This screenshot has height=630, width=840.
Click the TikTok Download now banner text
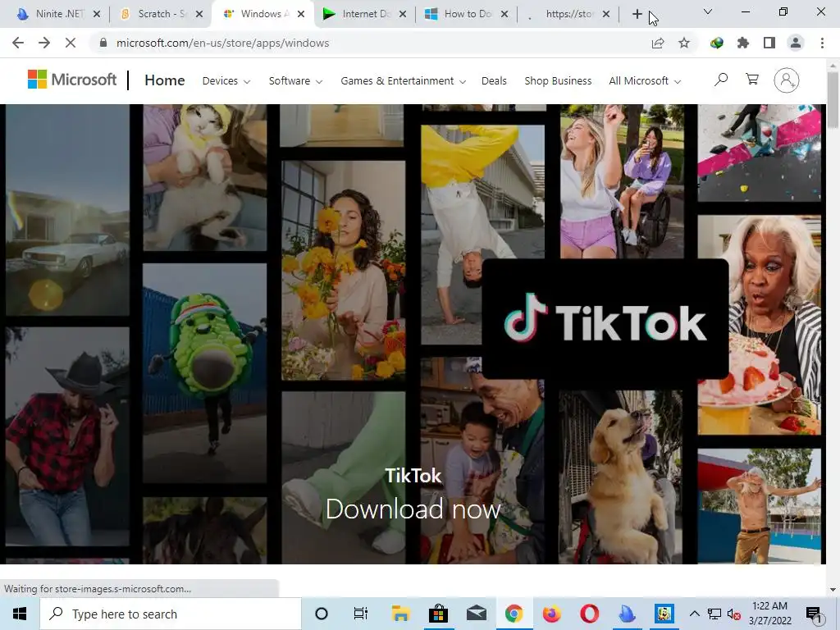(413, 509)
